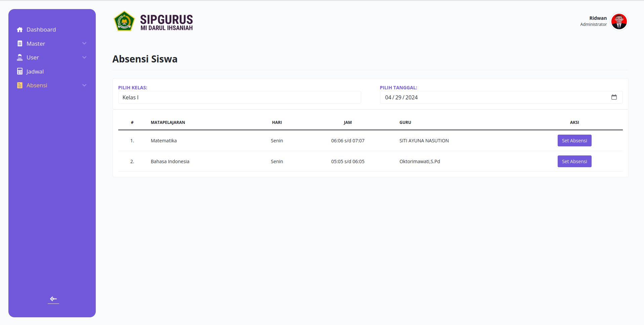
Task: Click the Ridwan Administrator name label
Action: click(593, 21)
